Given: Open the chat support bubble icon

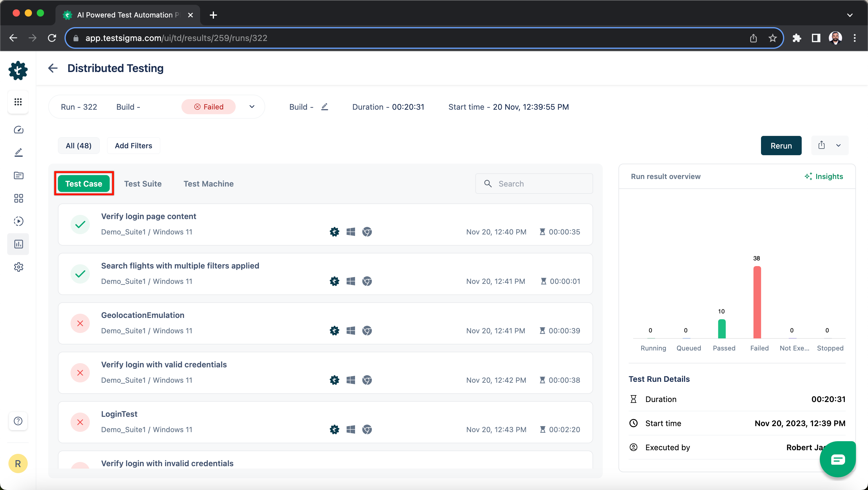Looking at the screenshot, I should [838, 459].
